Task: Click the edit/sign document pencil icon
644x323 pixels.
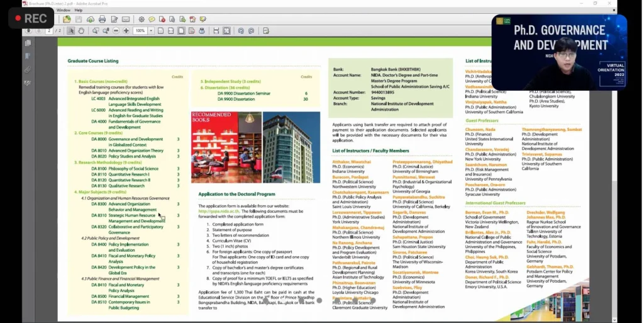Action: click(114, 20)
